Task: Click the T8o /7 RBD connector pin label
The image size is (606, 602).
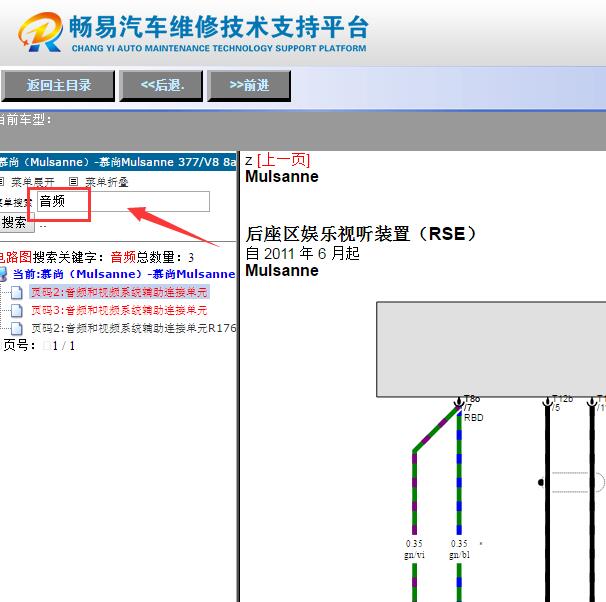Action: tap(473, 408)
